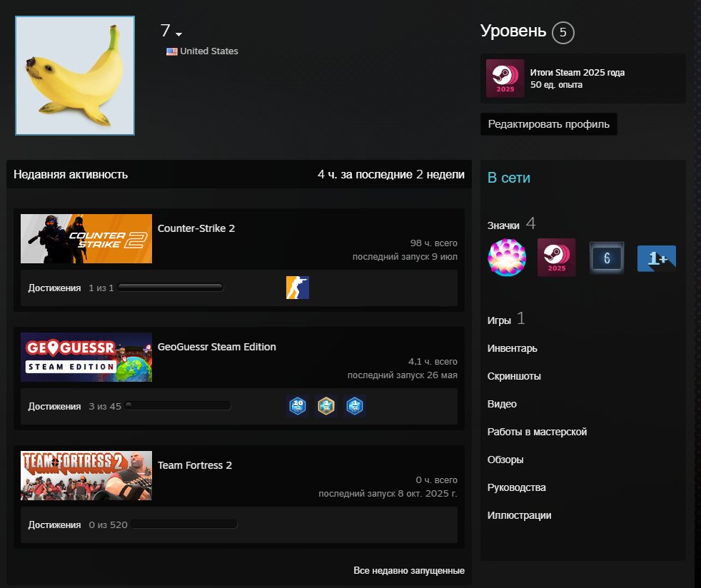Select the years of service 6 badge
701x588 pixels.
pos(607,258)
